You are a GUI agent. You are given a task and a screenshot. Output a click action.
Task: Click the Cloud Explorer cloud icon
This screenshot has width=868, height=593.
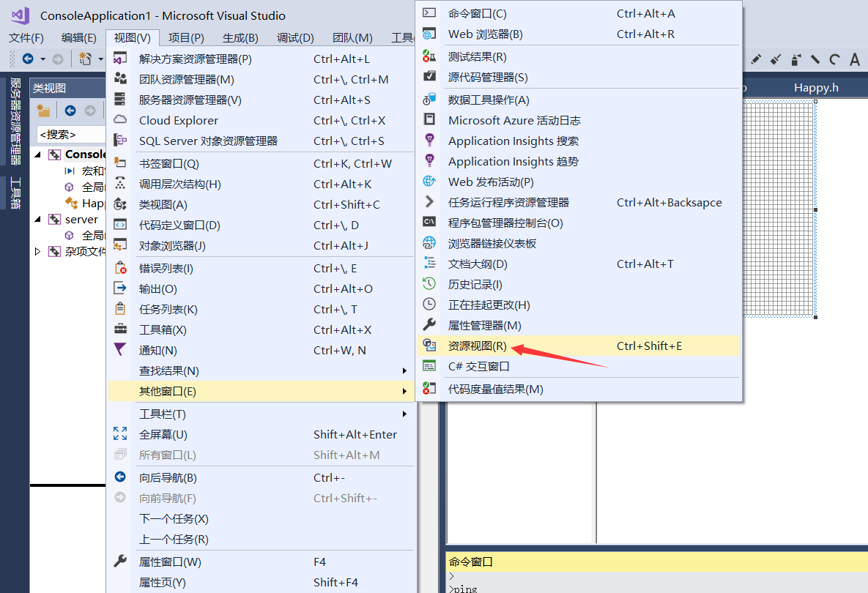[120, 119]
